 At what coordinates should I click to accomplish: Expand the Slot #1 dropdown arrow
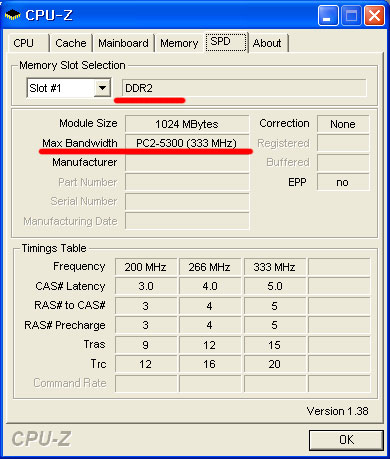coord(102,88)
